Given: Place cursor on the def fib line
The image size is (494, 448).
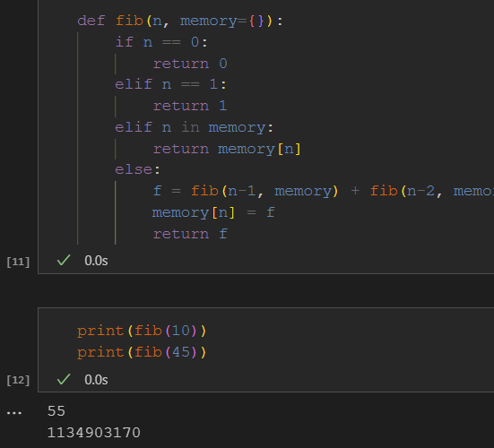Looking at the screenshot, I should click(180, 22).
